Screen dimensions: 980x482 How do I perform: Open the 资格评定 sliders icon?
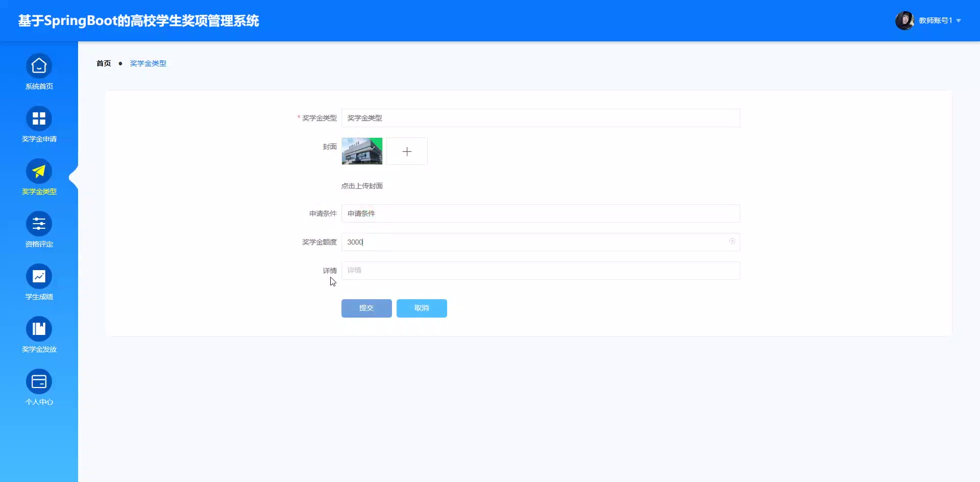click(39, 224)
